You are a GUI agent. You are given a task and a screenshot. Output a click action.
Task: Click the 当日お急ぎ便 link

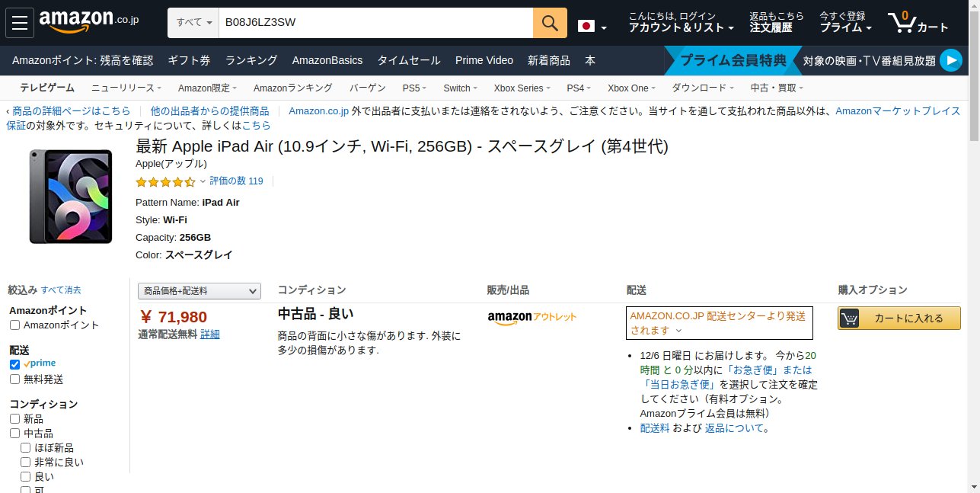coord(682,385)
